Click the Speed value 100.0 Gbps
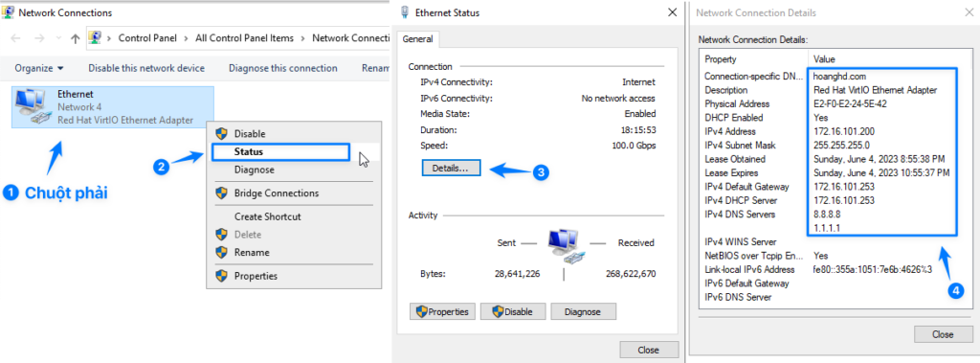The height and width of the screenshot is (363, 980). pyautogui.click(x=634, y=147)
